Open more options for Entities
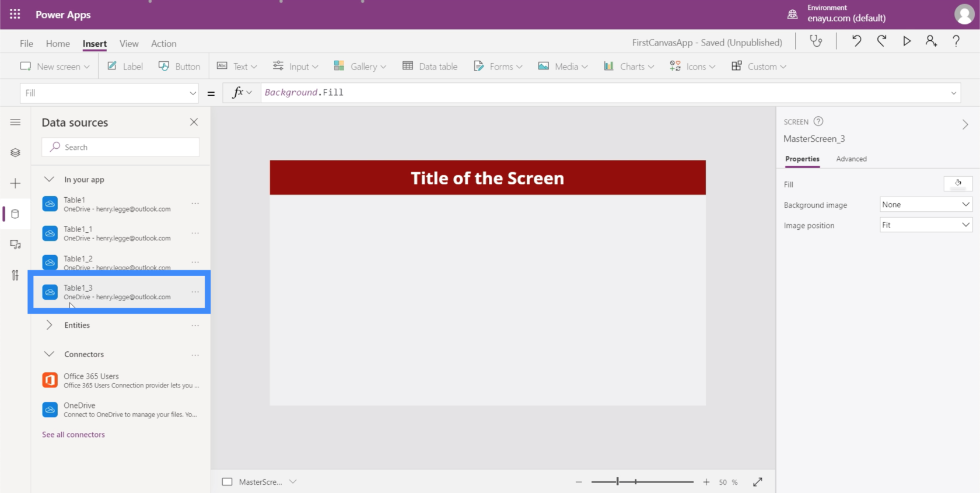Screen dimensions: 980x493 [x=195, y=326]
